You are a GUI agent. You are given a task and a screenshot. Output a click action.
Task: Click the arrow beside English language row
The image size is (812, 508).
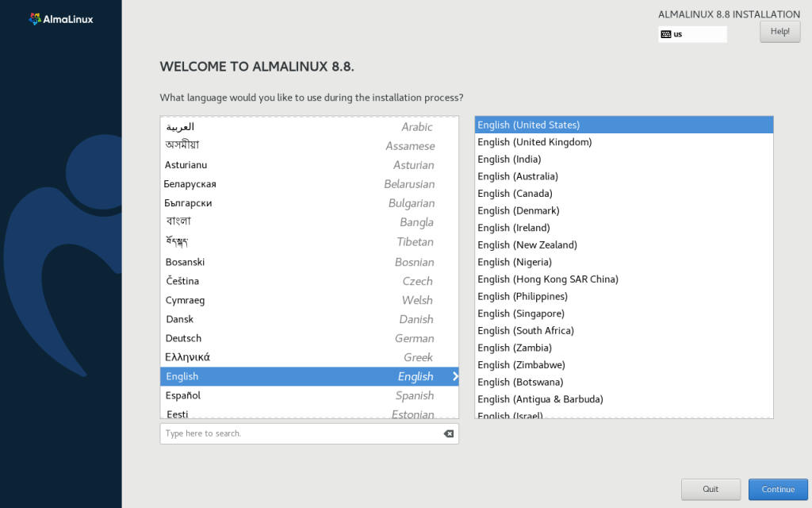pyautogui.click(x=455, y=376)
